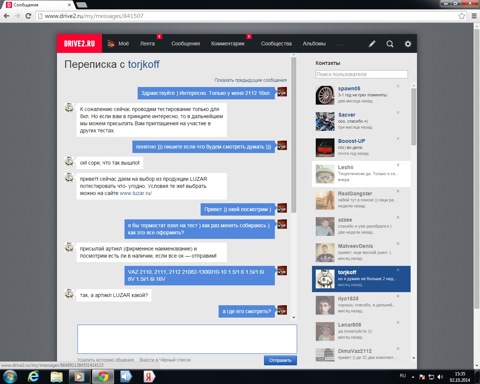480x384 pixels.
Task: Focus the message text input area
Action: (187, 339)
